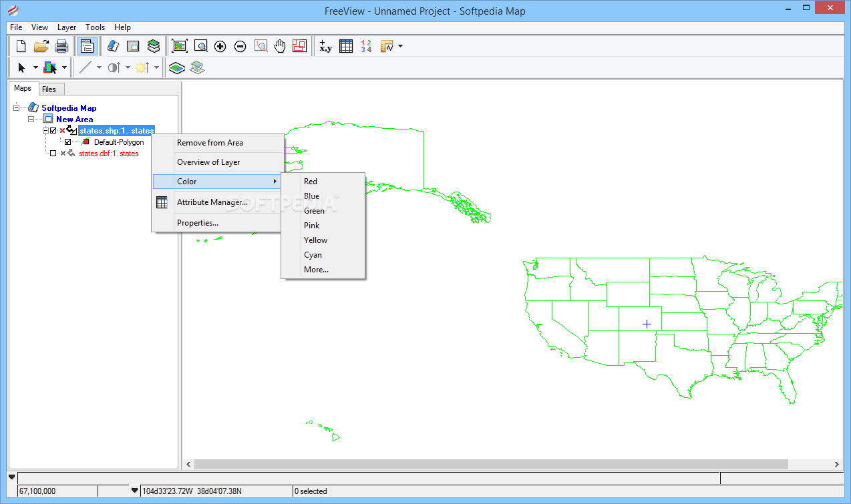Uncheck the states.shp layer checkbox
The width and height of the screenshot is (851, 504).
53,131
